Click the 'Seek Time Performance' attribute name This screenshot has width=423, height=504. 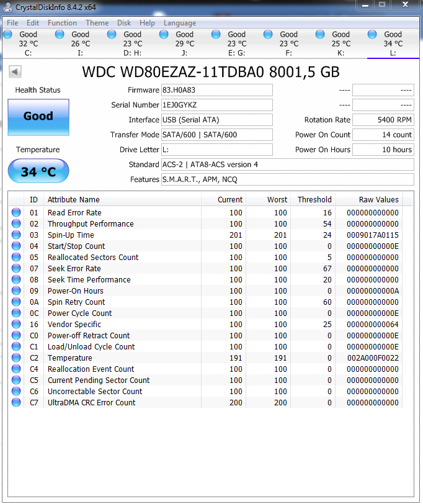point(89,280)
